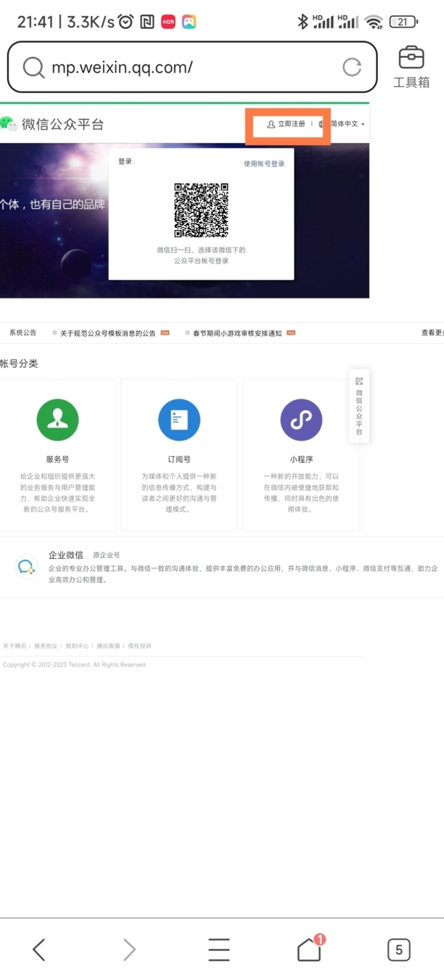The image size is (444, 980).
Task: Click the 服务协议 footer link
Action: click(46, 645)
